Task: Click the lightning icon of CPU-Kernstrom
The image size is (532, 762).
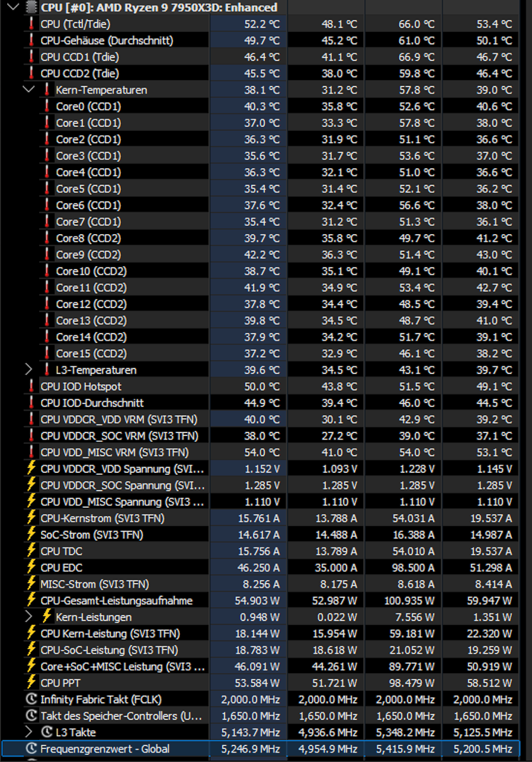Action: pyautogui.click(x=31, y=518)
